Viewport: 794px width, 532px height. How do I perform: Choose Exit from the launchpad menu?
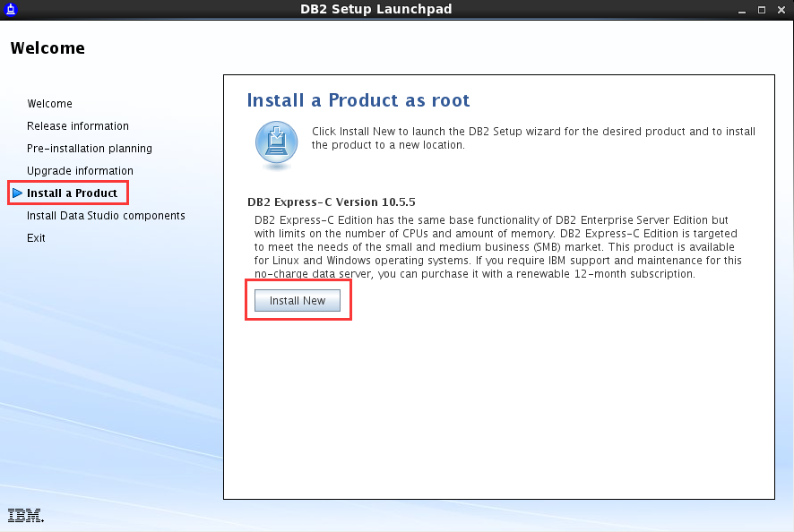click(36, 238)
